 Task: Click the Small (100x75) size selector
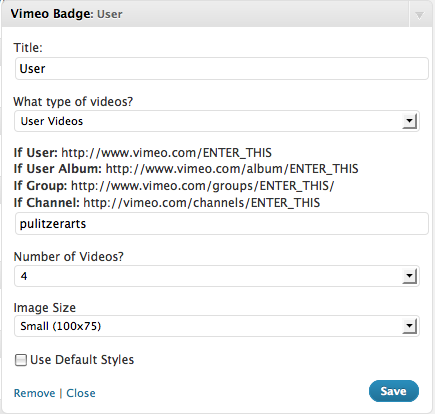[x=217, y=326]
